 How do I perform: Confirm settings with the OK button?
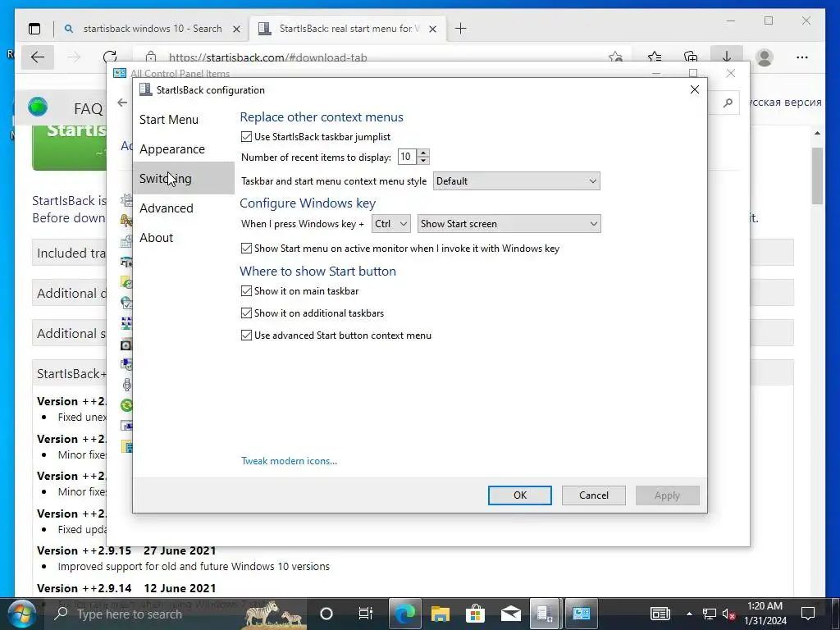pos(519,495)
